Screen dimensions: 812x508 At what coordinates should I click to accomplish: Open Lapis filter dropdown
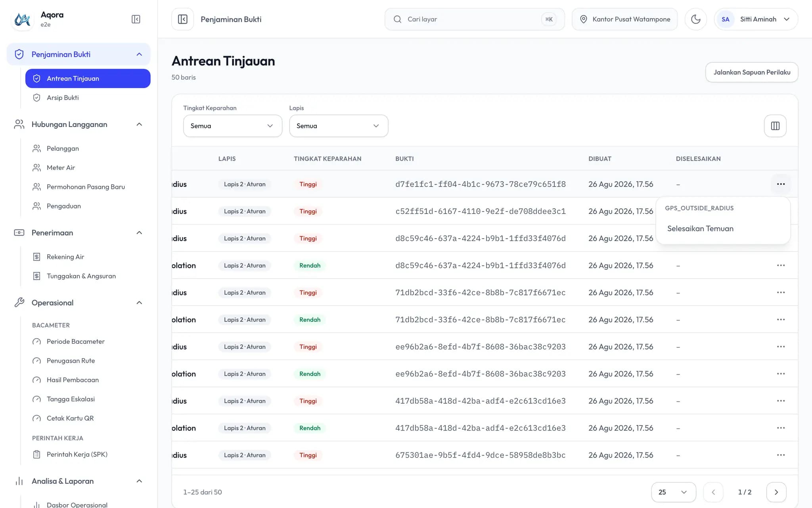(x=339, y=126)
